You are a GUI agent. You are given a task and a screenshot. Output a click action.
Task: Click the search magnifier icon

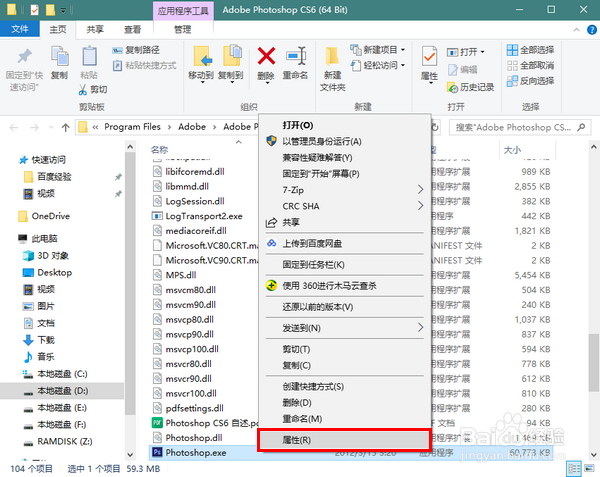click(581, 127)
